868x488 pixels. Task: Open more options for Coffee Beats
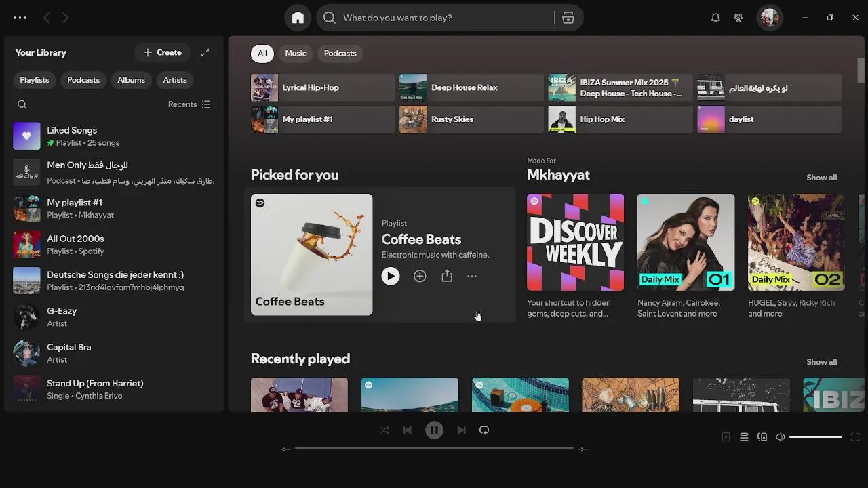click(x=472, y=276)
